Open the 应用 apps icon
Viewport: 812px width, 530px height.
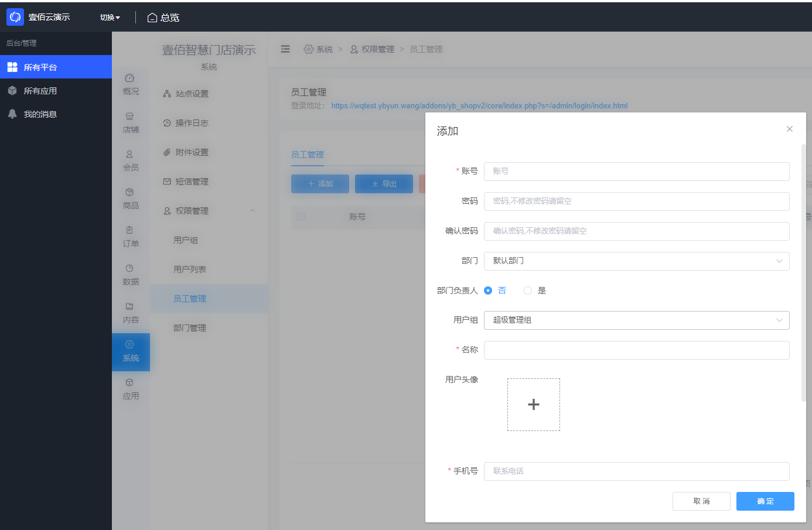coord(129,383)
